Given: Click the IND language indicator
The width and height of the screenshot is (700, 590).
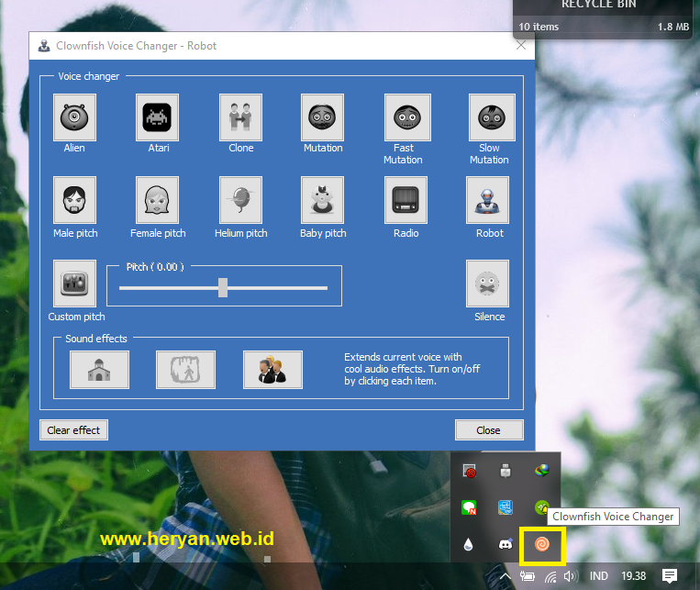Looking at the screenshot, I should click(599, 576).
